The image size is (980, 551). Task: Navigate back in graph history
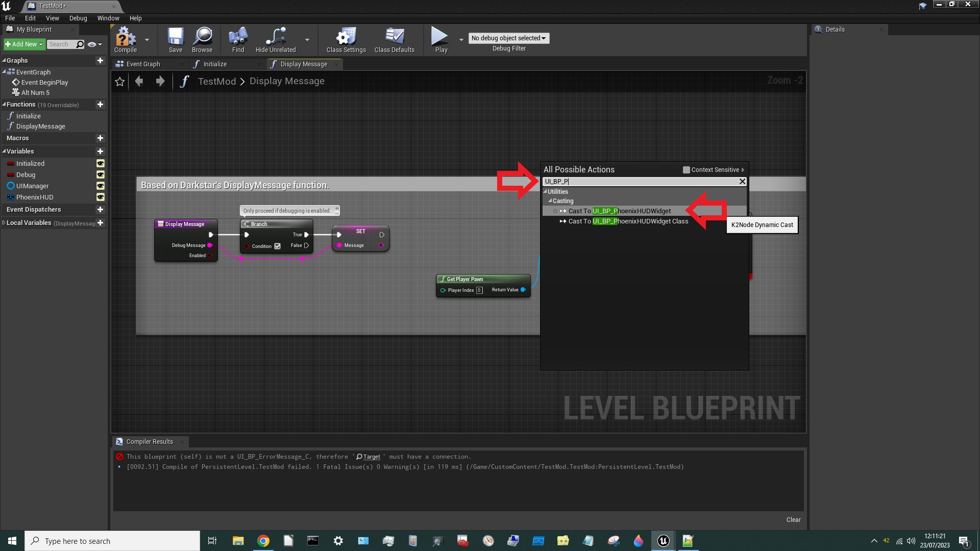139,81
